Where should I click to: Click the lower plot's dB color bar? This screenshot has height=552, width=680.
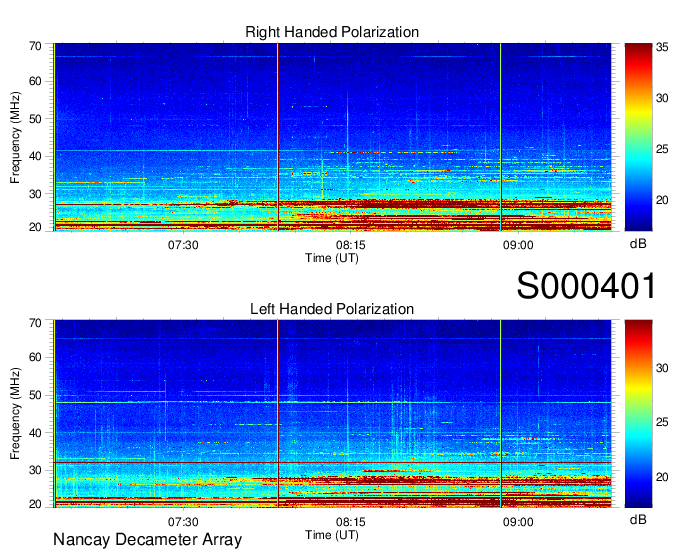pyautogui.click(x=638, y=414)
